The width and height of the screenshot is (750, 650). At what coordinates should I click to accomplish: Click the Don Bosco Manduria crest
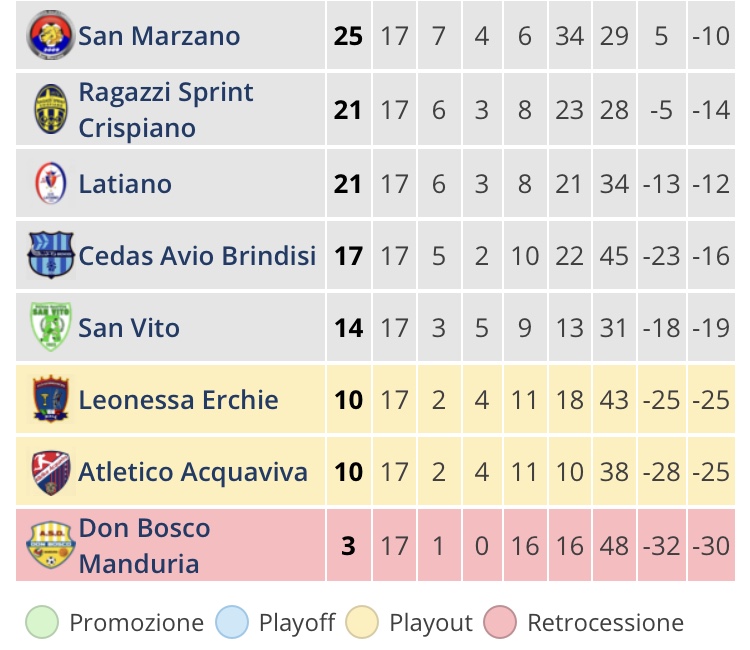point(51,545)
